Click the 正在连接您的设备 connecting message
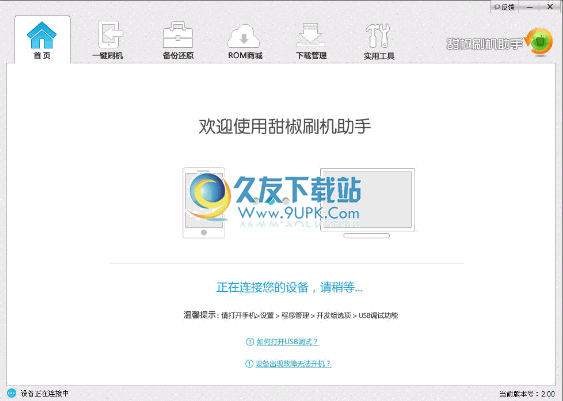Screen dimensions: 563x401 [x=289, y=287]
